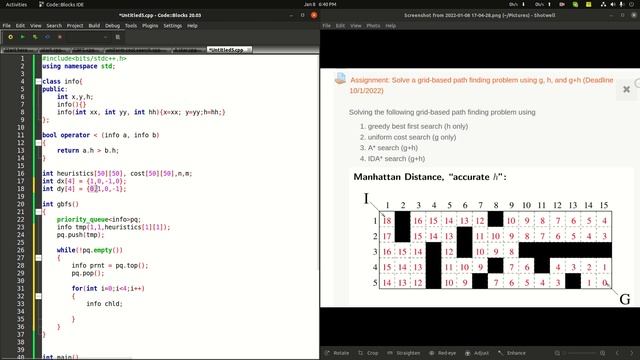Image resolution: width=640 pixels, height=360 pixels.
Task: Click the Crop tool in Shotwell
Action: (368, 353)
